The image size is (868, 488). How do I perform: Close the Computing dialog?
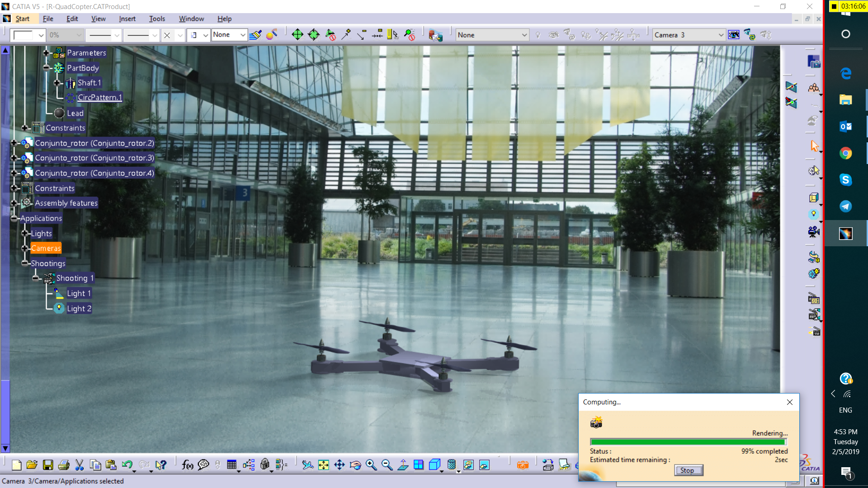789,402
